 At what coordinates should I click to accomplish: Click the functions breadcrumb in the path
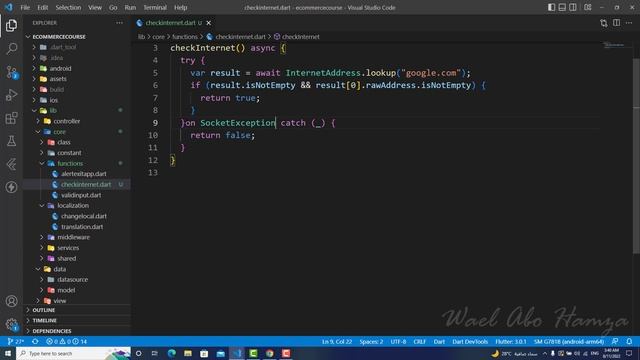tap(184, 37)
